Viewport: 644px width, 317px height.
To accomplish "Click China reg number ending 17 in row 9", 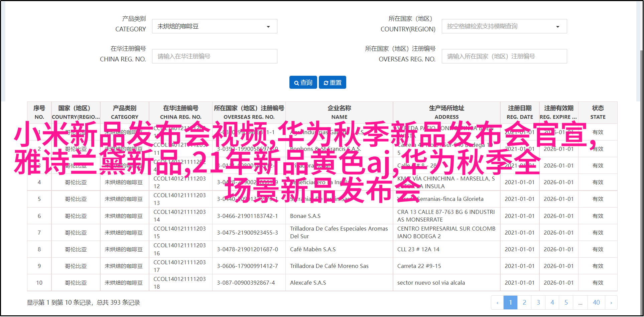I will 180,266.
